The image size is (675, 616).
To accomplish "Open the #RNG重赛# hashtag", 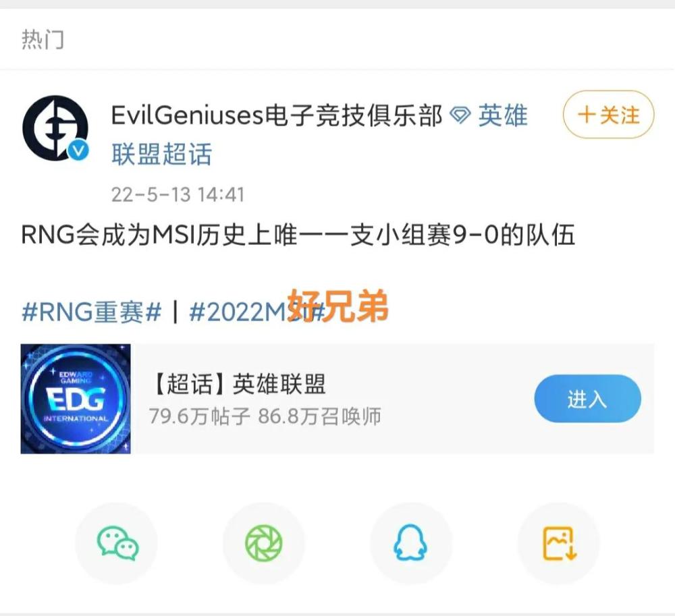I will [x=92, y=312].
